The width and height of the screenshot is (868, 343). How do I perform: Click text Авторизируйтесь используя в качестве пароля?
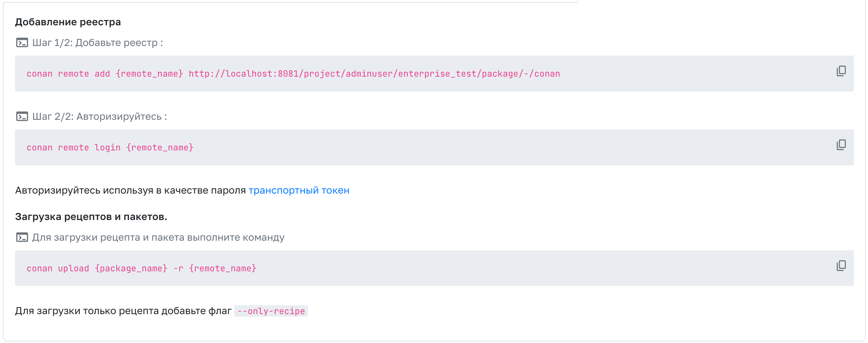coord(130,190)
